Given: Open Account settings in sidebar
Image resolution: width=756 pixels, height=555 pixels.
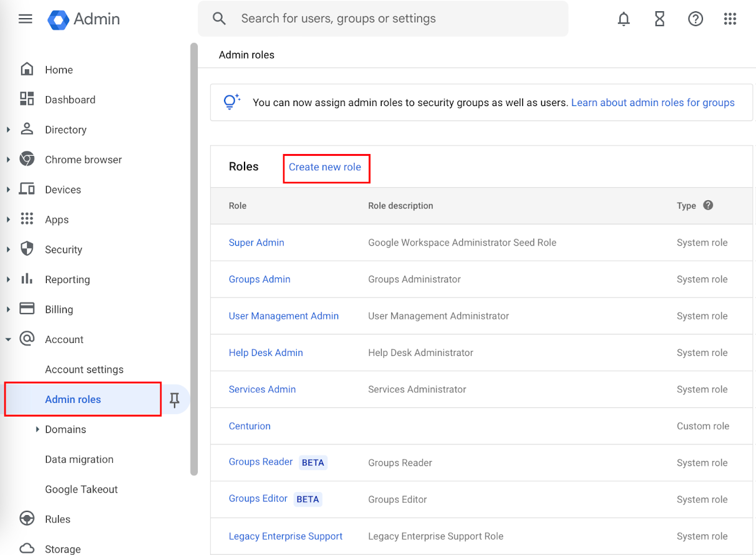Looking at the screenshot, I should point(84,369).
